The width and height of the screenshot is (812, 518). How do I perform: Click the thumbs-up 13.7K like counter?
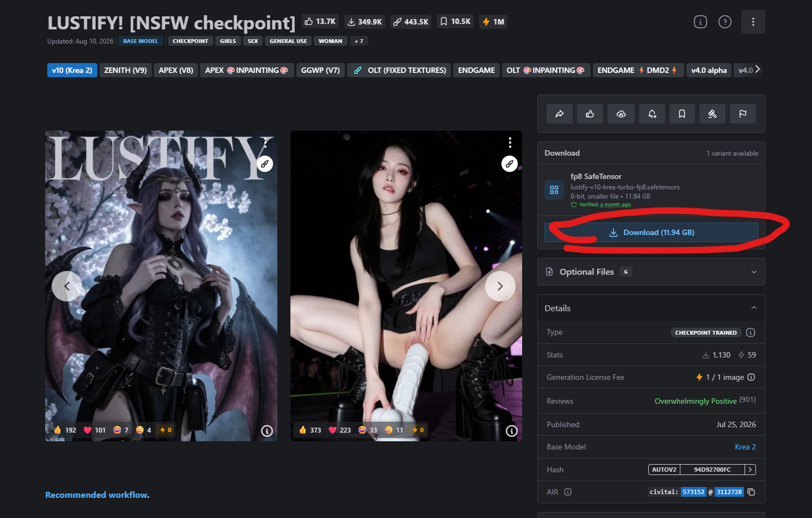pos(320,22)
